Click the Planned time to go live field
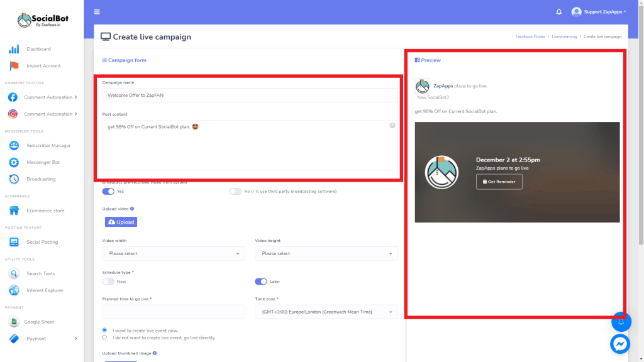 pyautogui.click(x=174, y=312)
